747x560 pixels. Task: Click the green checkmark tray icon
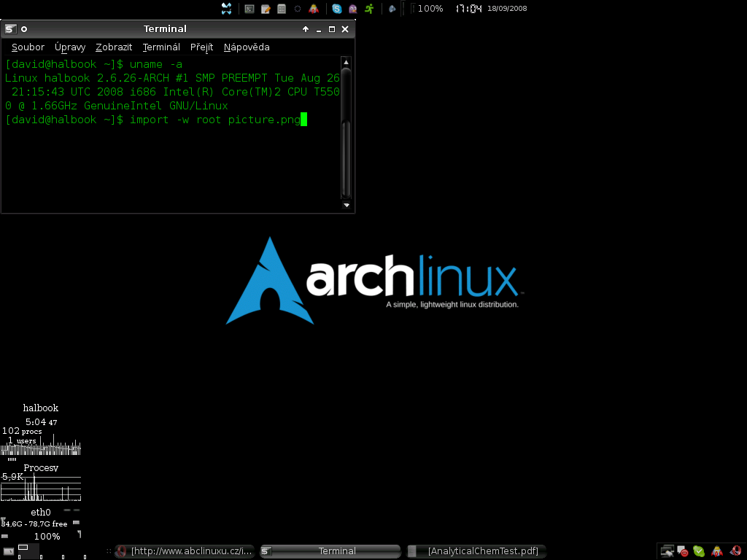pos(699,551)
